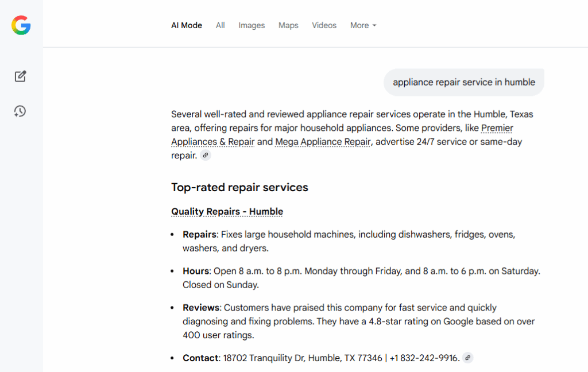Click the Quality Repairs - Humble heading link

point(227,211)
